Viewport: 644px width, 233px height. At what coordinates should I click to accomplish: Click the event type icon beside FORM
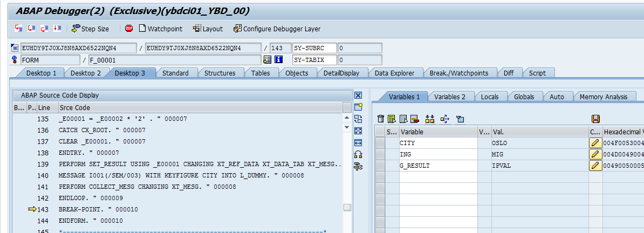click(15, 60)
